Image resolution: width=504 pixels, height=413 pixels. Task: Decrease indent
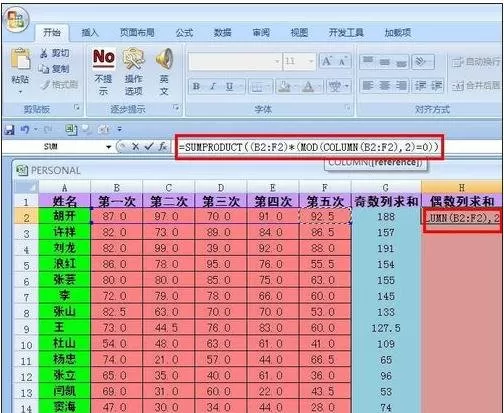click(420, 86)
